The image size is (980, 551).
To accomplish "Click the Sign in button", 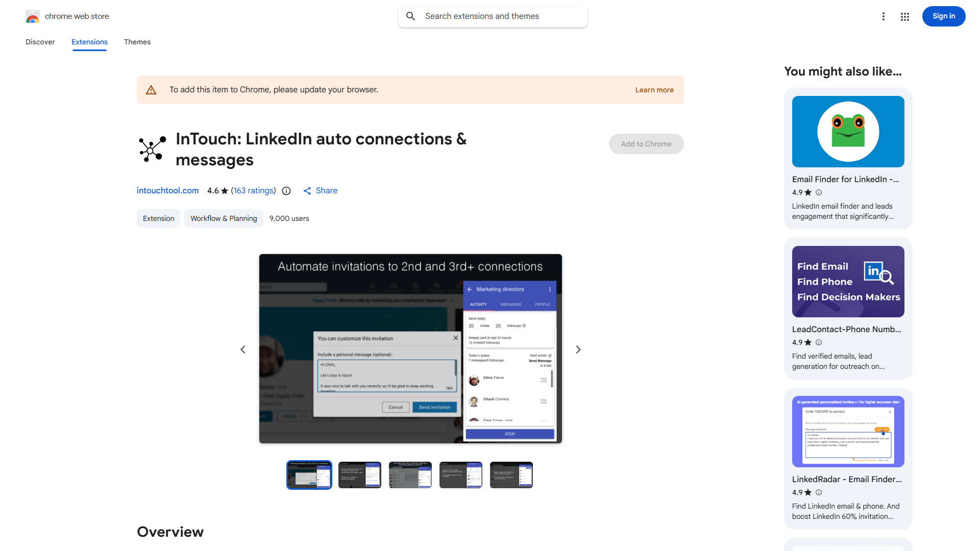I will tap(943, 16).
